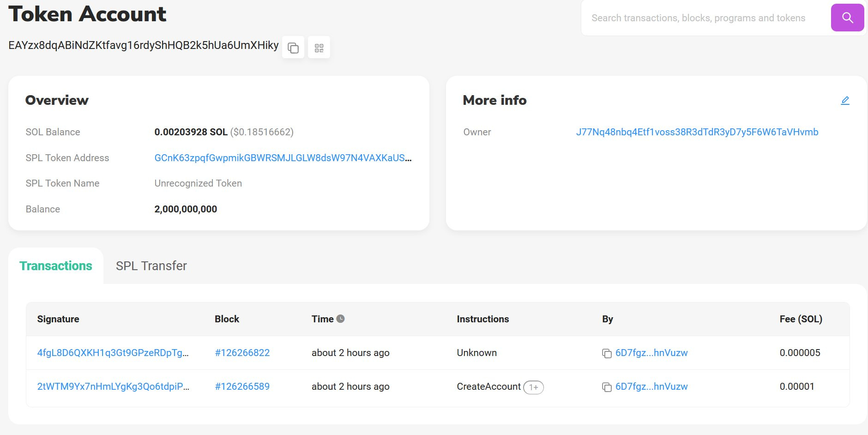Click the SPL Token Address label
The width and height of the screenshot is (868, 435).
67,158
